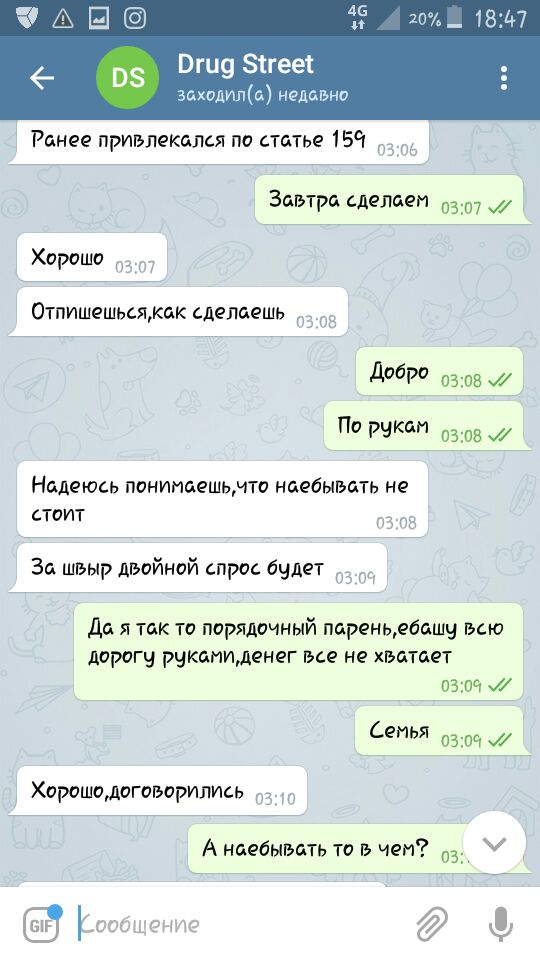Tap the paperclip attachment icon
Screen dimensions: 540x960
[x=432, y=923]
